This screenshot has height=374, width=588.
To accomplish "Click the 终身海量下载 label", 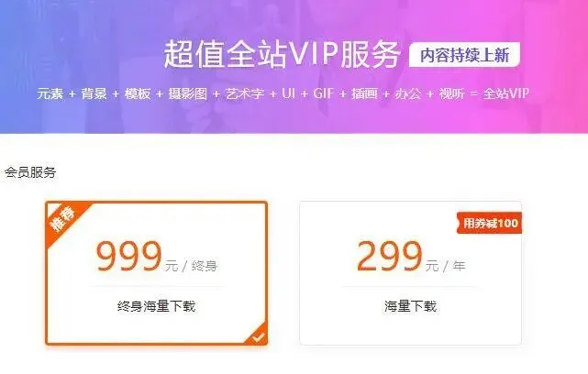I will (156, 306).
